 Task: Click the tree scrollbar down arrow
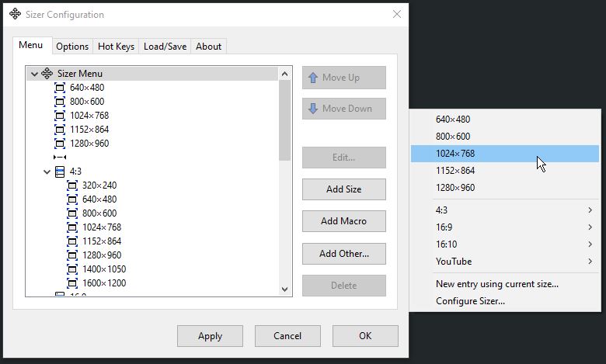[x=284, y=289]
